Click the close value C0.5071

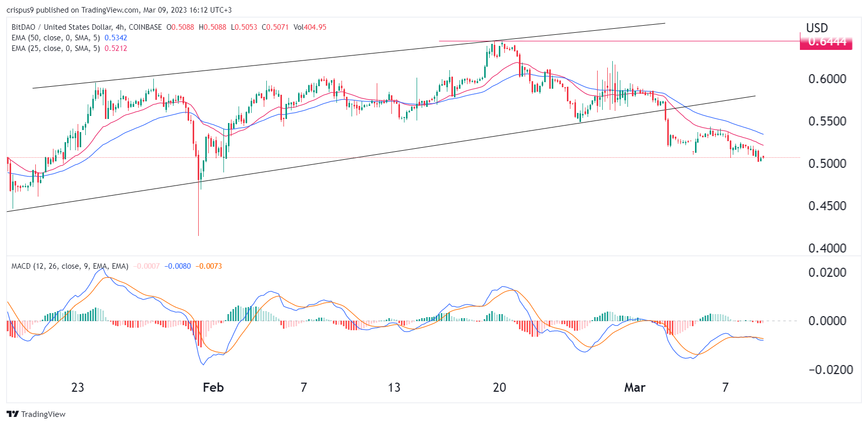point(275,27)
